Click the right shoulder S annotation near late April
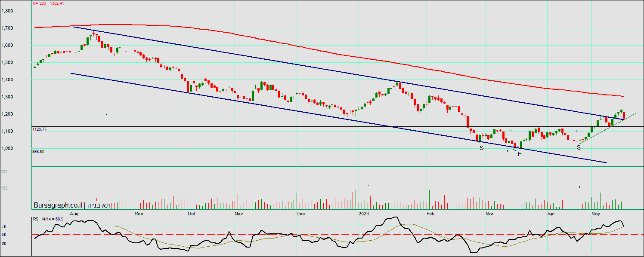This screenshot has width=644, height=257. pyautogui.click(x=579, y=147)
